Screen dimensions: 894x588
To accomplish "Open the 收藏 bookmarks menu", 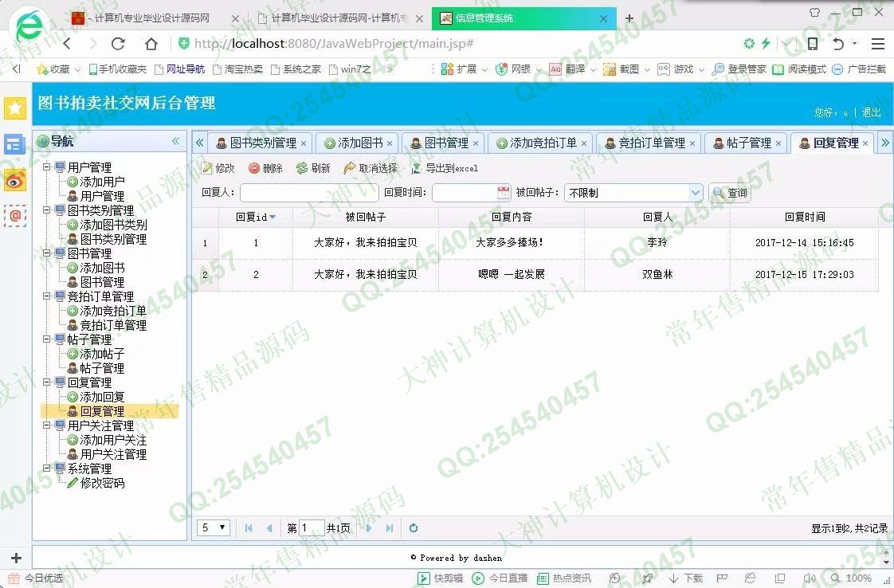I will (57, 69).
